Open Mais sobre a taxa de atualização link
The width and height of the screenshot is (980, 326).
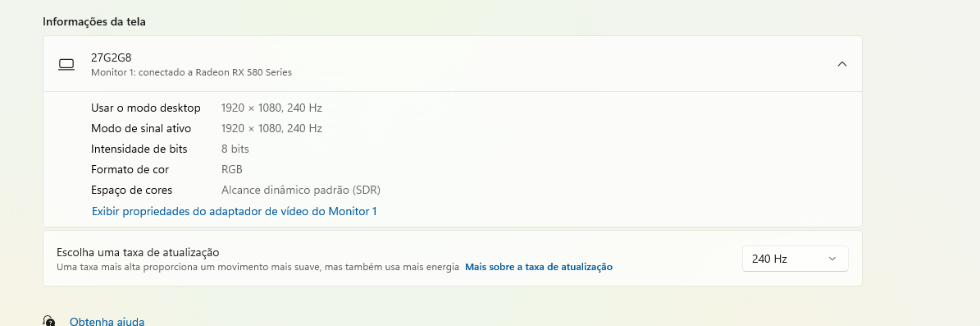(x=539, y=267)
